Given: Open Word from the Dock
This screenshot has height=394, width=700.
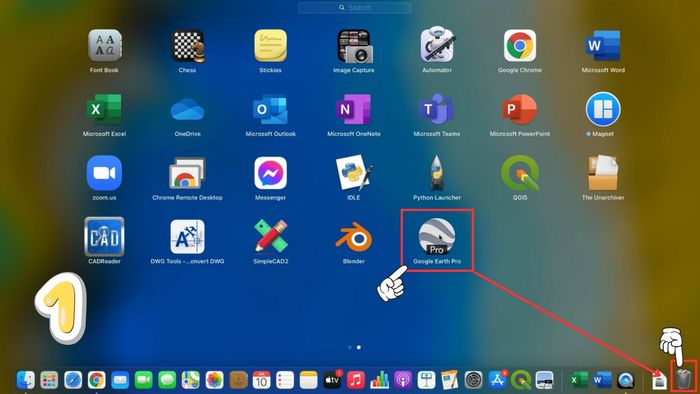Looking at the screenshot, I should click(602, 380).
